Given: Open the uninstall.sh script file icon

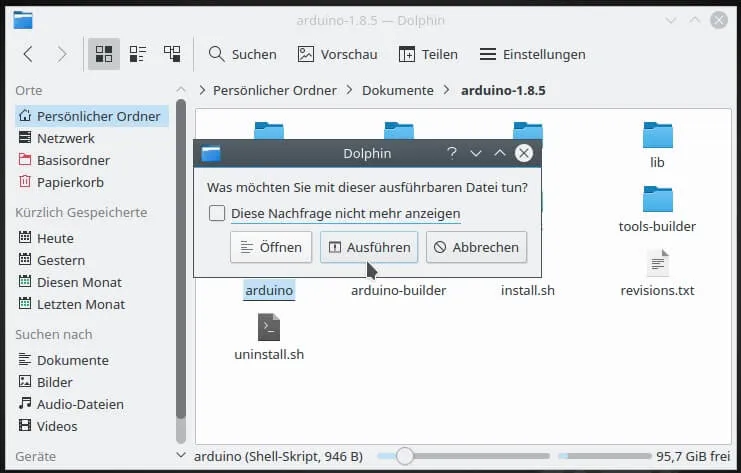Looking at the screenshot, I should [x=268, y=327].
